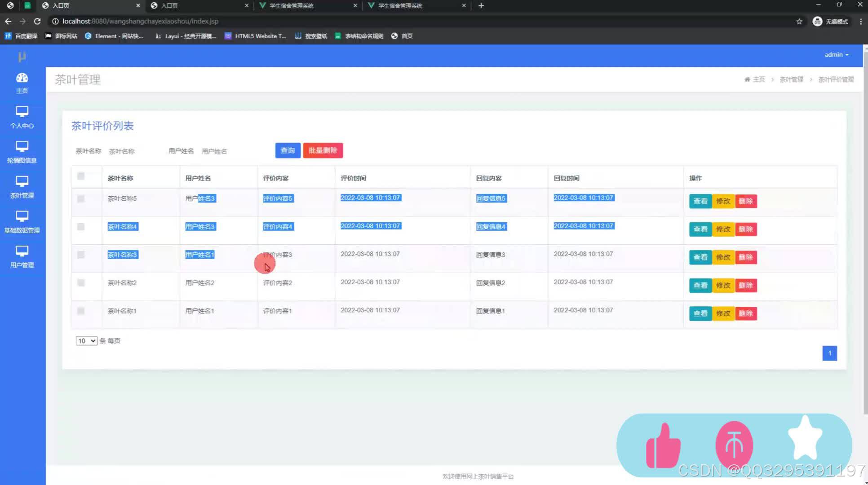This screenshot has height=485, width=868.
Task: Click 删除 for the 茶叶名称3 row
Action: pyautogui.click(x=746, y=257)
